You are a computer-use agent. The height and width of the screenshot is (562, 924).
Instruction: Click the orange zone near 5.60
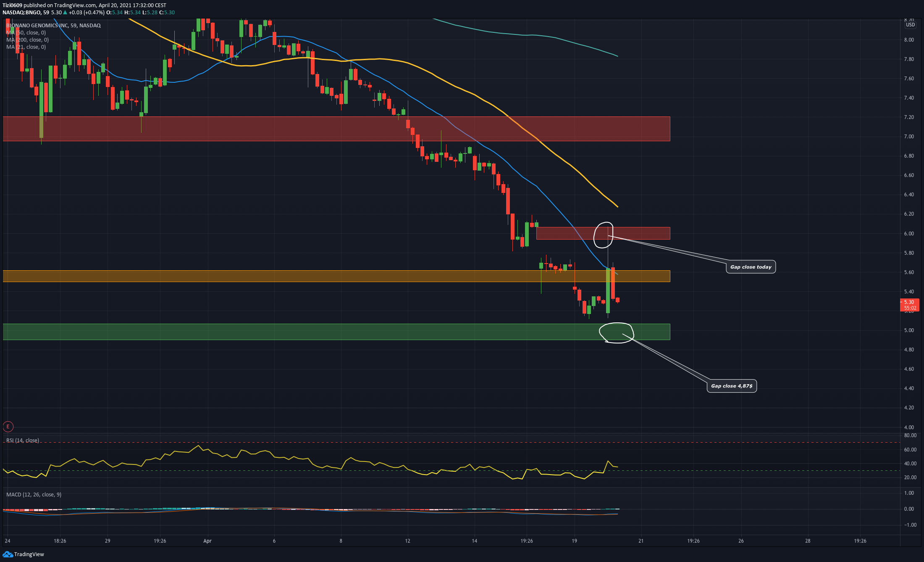(x=336, y=276)
